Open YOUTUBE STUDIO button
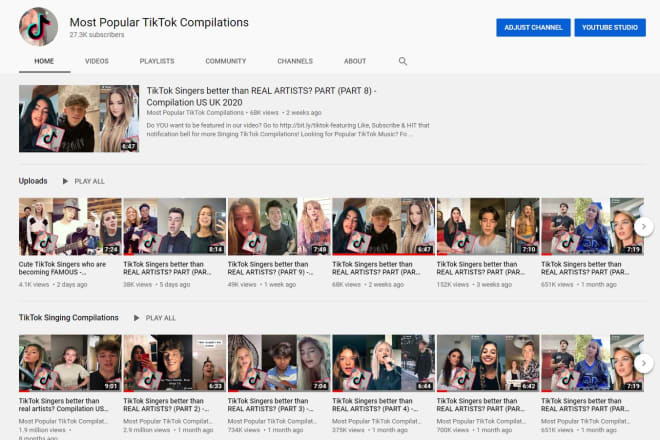 (x=610, y=27)
